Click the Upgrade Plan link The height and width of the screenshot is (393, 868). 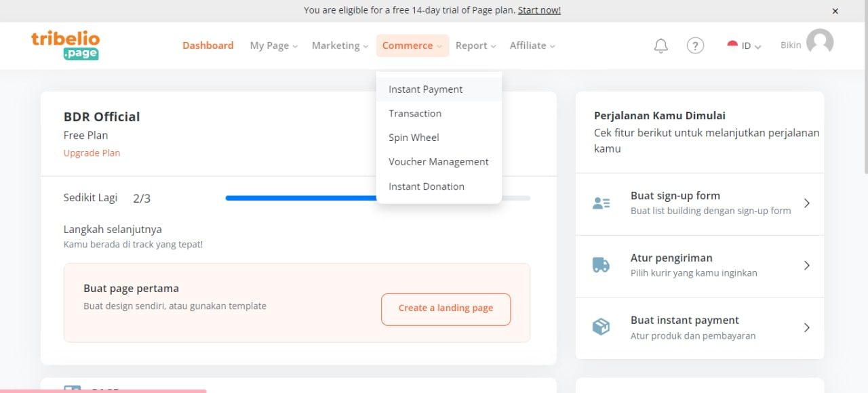coord(92,153)
